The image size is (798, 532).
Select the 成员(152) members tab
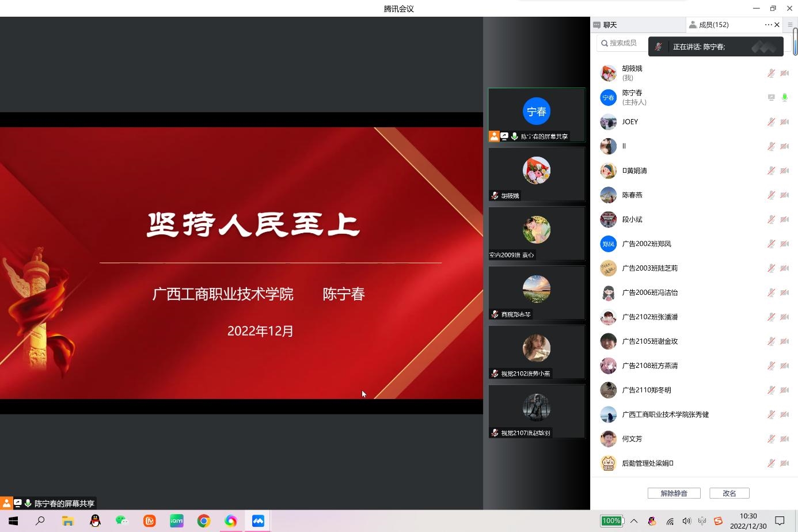coord(713,25)
